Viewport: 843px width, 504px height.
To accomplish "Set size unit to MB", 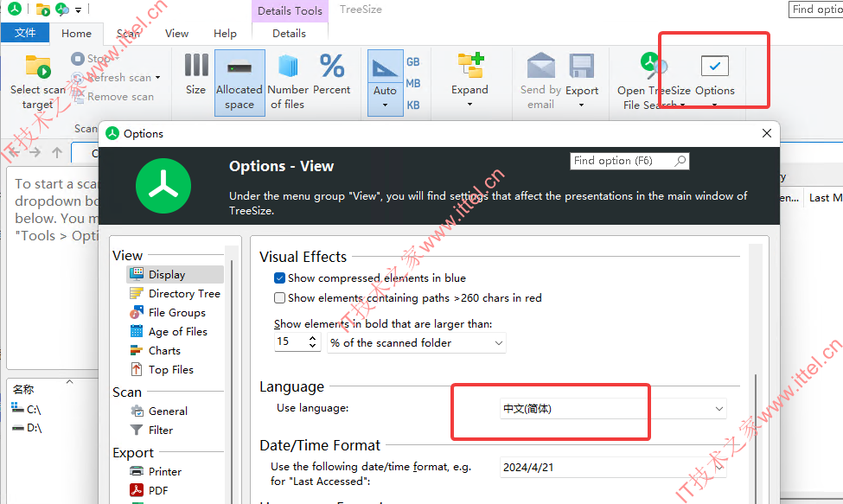I will tap(413, 83).
